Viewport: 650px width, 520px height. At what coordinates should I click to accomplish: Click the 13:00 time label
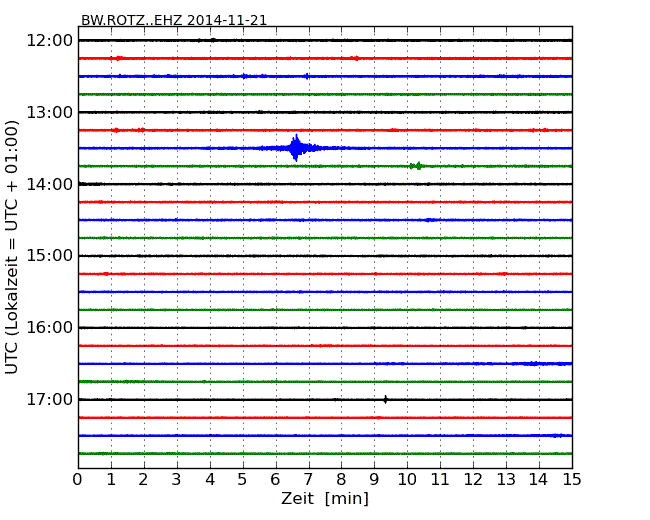pyautogui.click(x=50, y=112)
